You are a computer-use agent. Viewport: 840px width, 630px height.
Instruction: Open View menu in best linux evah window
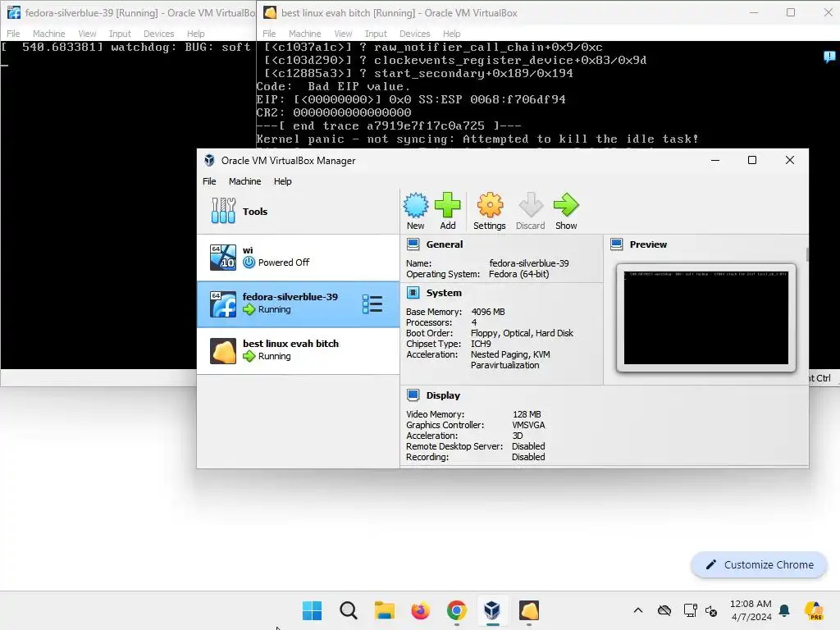343,33
